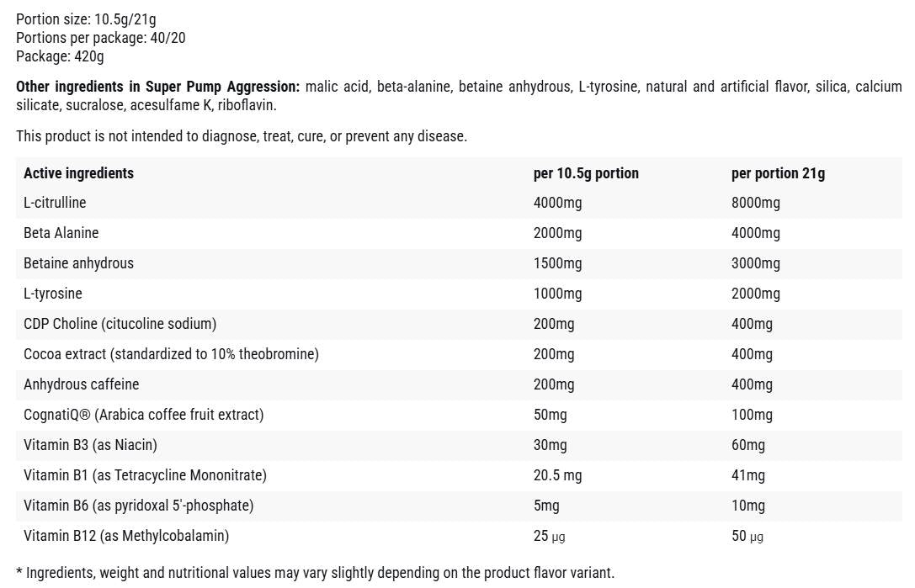915x588 pixels.
Task: Click the L-tyrosine ingredient label
Action: pos(53,294)
